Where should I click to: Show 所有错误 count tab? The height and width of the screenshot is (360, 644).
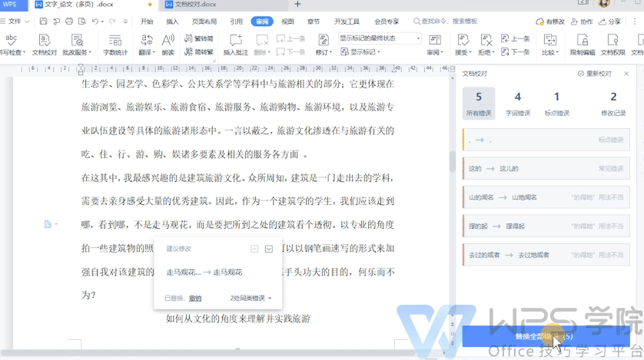click(x=479, y=104)
